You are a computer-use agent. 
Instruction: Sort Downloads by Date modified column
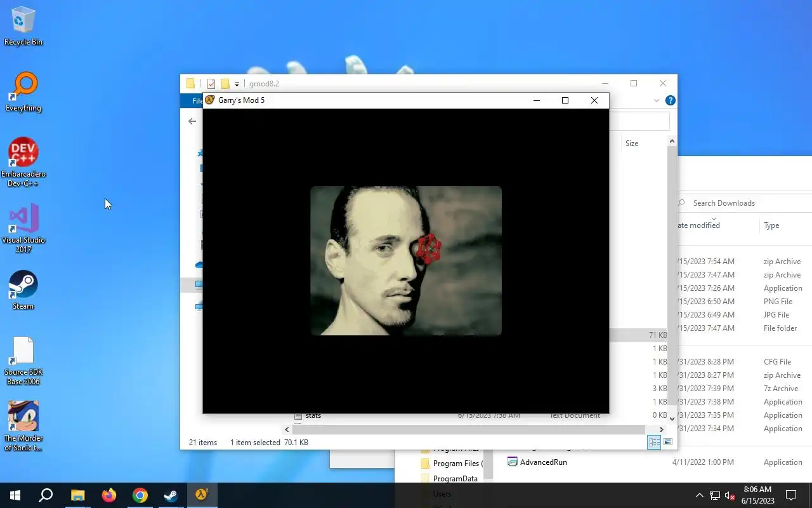coord(698,225)
